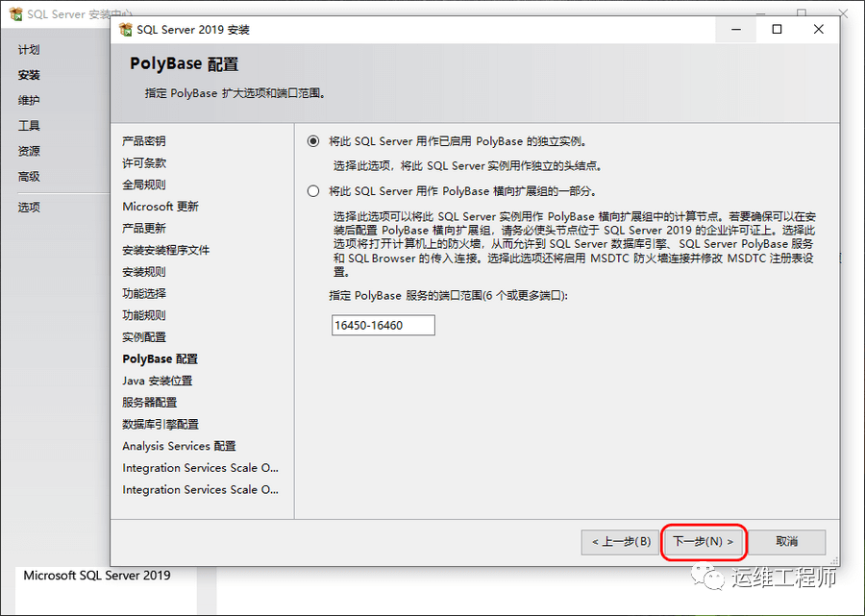Image resolution: width=865 pixels, height=616 pixels.
Task: Select the PolyBase 配置 step in list
Action: [160, 359]
